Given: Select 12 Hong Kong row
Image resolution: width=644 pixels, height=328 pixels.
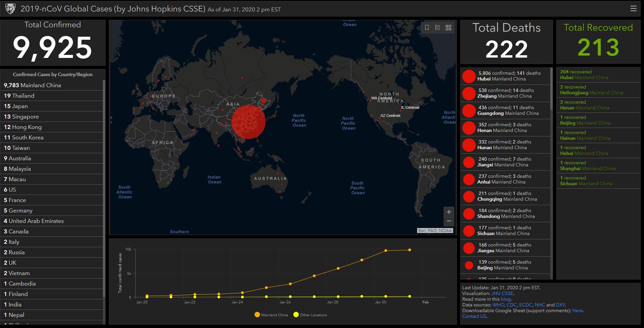Looking at the screenshot, I should pos(52,127).
